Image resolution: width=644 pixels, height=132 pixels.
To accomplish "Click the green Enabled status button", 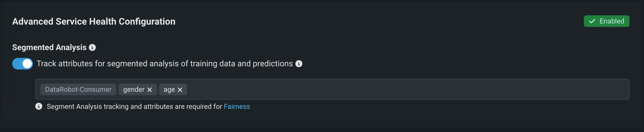I will 606,21.
